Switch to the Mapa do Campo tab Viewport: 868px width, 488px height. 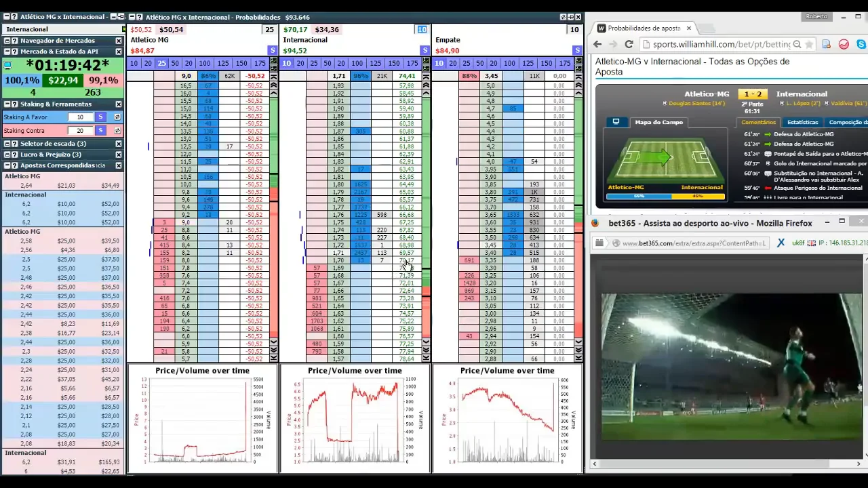click(658, 122)
